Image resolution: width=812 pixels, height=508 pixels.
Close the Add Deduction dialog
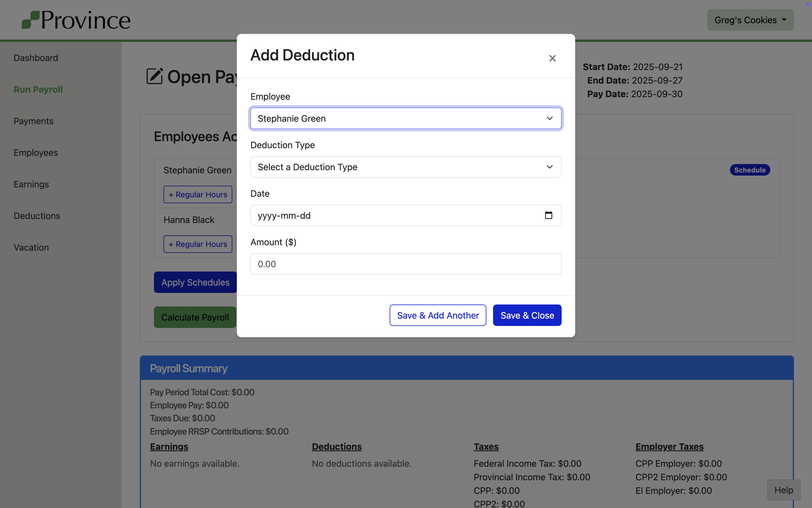[552, 58]
